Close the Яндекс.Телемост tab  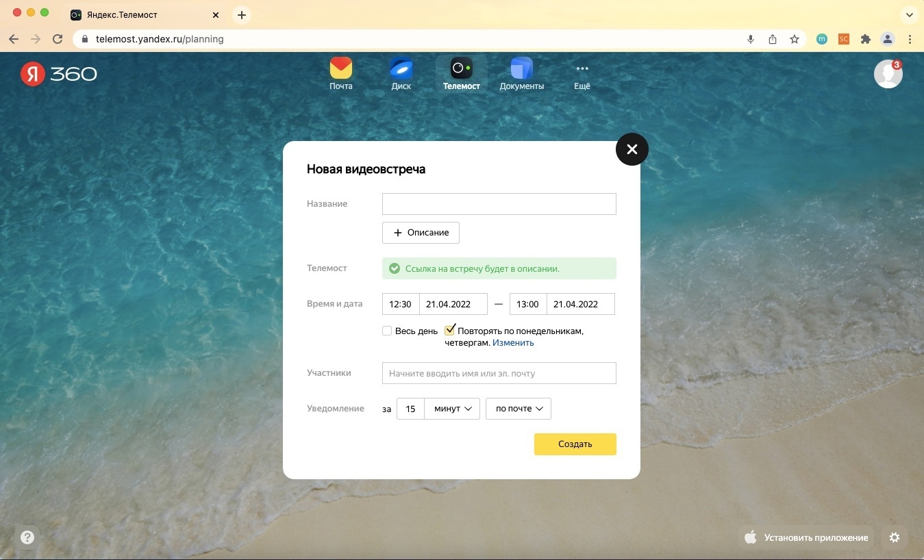(x=216, y=14)
